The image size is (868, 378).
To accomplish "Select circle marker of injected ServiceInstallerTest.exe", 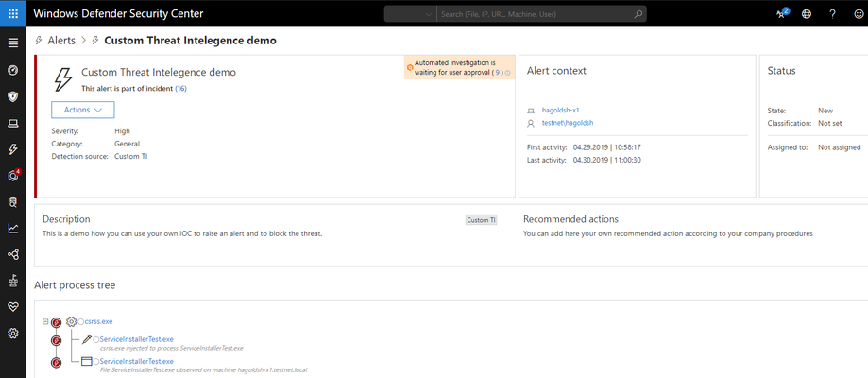I will (x=96, y=339).
